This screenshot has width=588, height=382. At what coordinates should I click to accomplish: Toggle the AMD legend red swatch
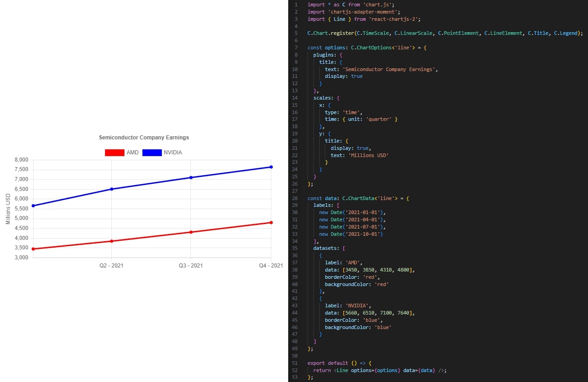pyautogui.click(x=114, y=153)
